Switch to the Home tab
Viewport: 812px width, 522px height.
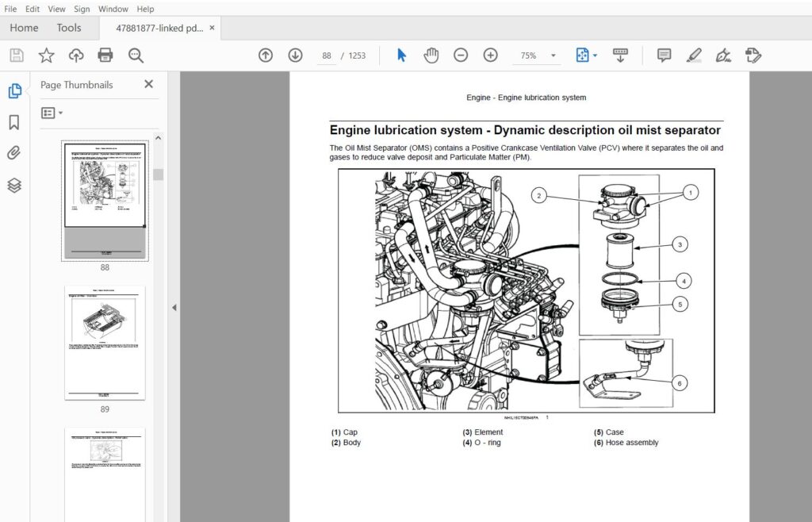click(x=24, y=28)
